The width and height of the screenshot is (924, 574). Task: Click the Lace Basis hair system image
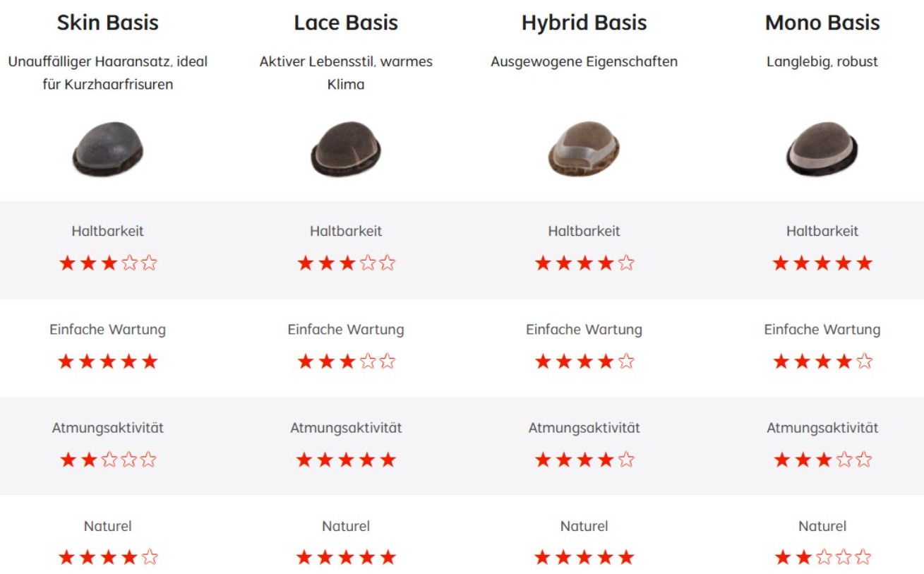point(346,149)
